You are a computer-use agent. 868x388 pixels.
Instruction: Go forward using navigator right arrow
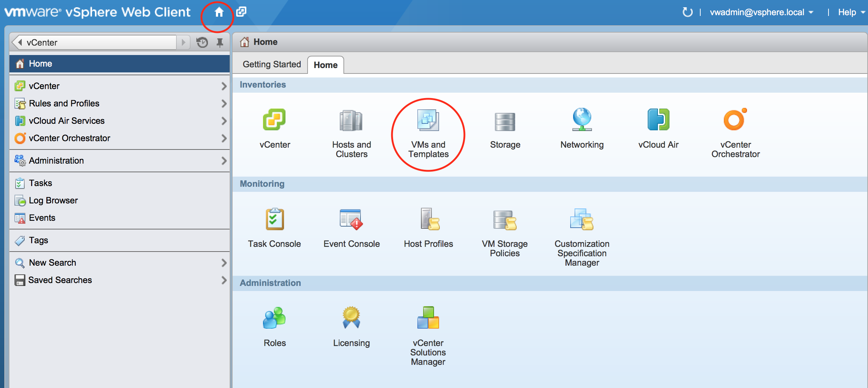coord(184,42)
